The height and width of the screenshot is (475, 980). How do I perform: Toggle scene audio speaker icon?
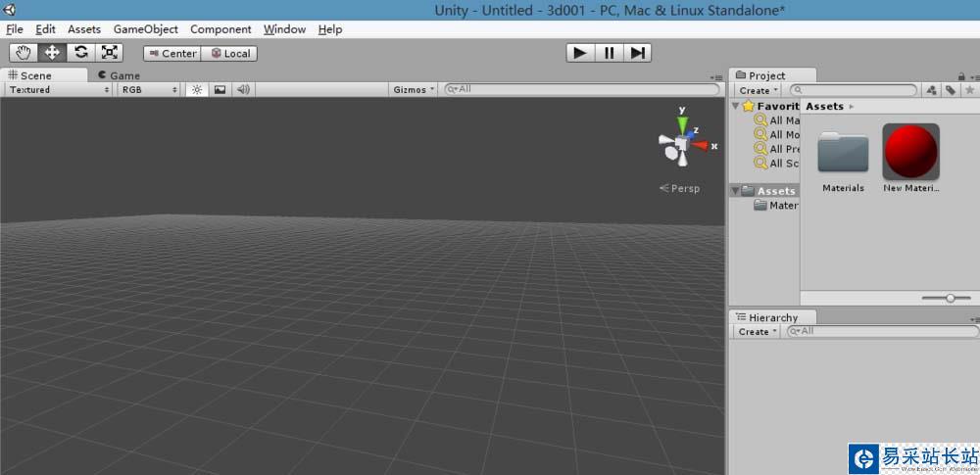tap(243, 89)
